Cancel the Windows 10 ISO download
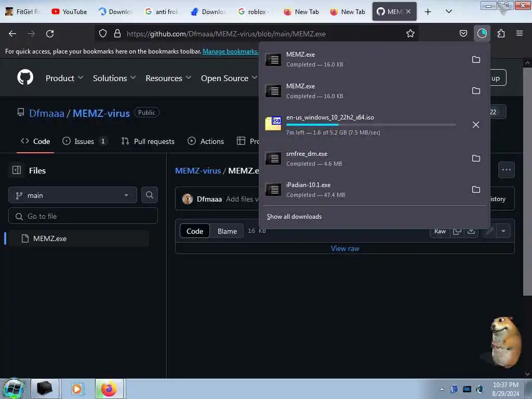This screenshot has width=532, height=399. [476, 125]
